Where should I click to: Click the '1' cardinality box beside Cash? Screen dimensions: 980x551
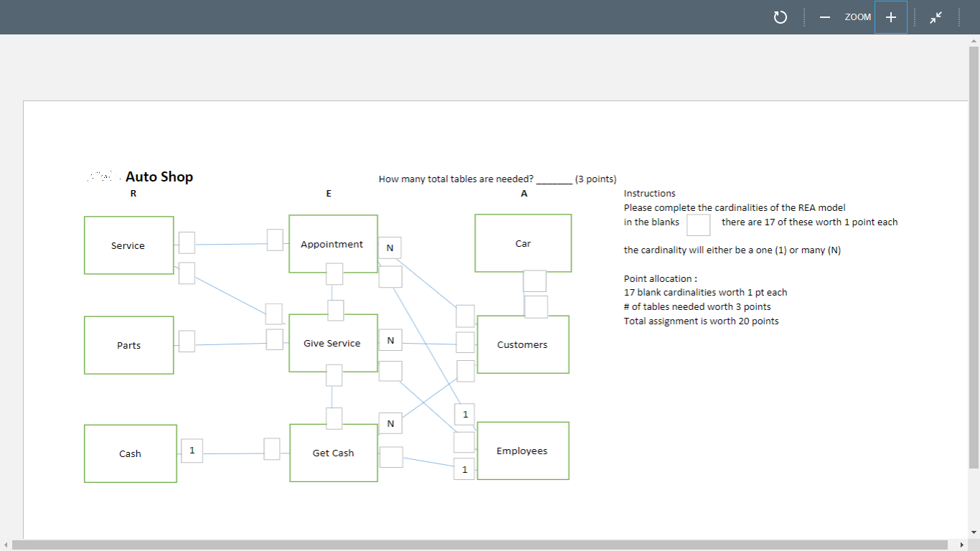pyautogui.click(x=192, y=450)
